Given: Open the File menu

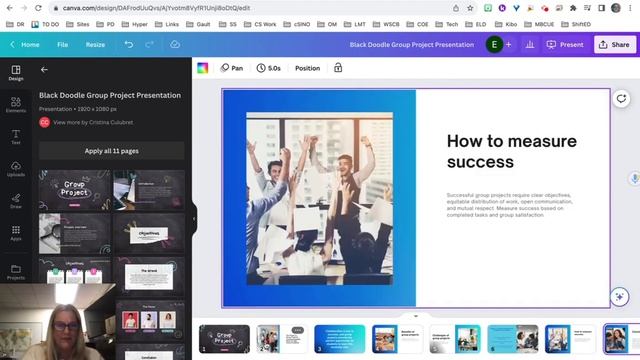Looking at the screenshot, I should tap(62, 44).
